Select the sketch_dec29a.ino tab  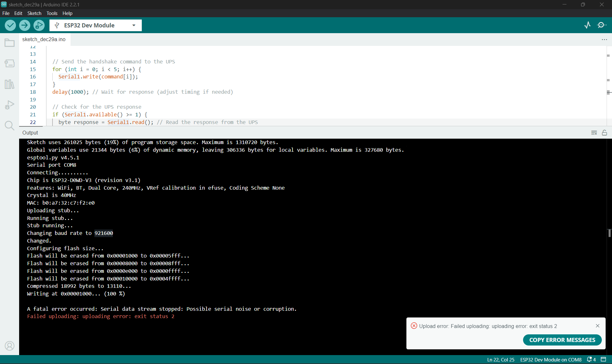pyautogui.click(x=44, y=39)
